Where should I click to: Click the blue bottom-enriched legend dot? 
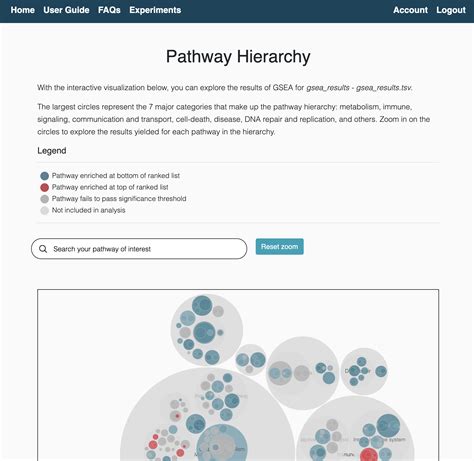coord(44,176)
